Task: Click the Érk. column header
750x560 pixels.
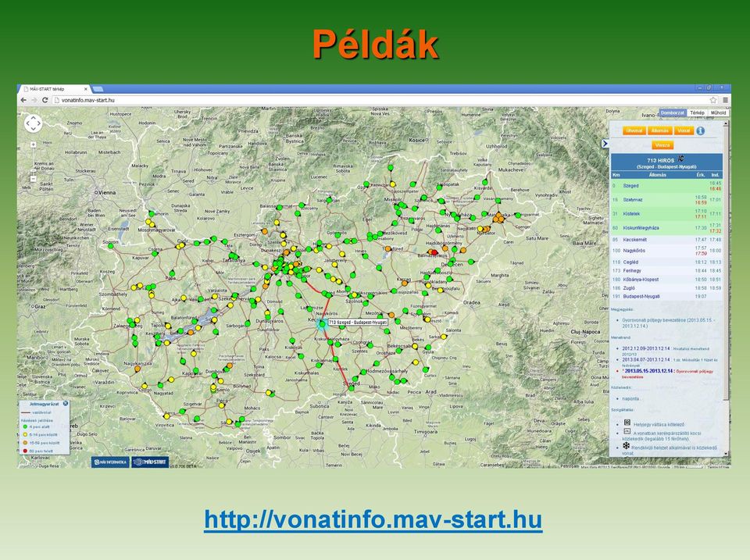Action: 701,175
